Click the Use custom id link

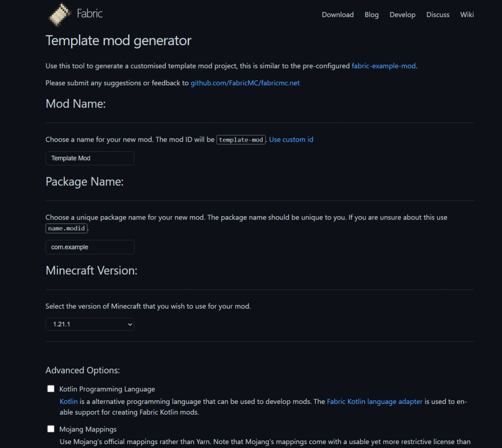pos(291,140)
